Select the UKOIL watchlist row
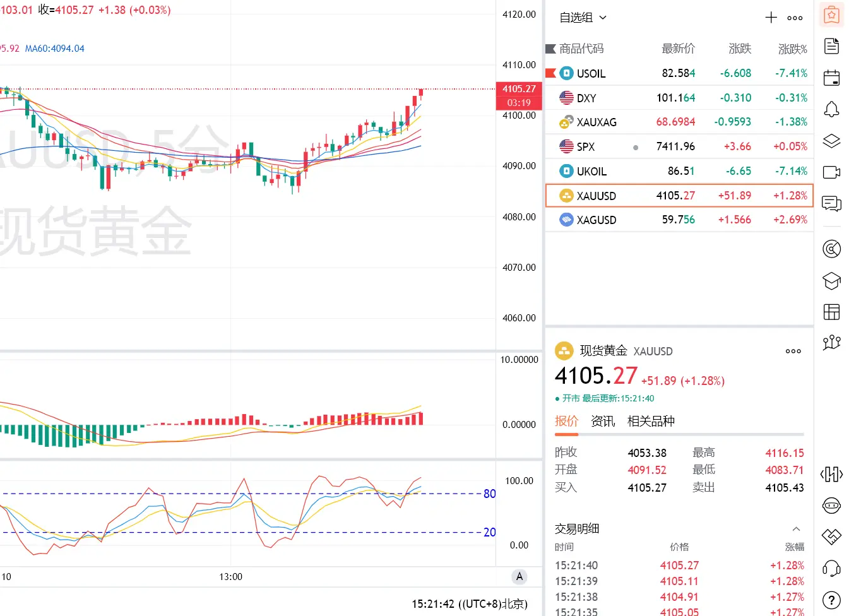 coord(679,171)
